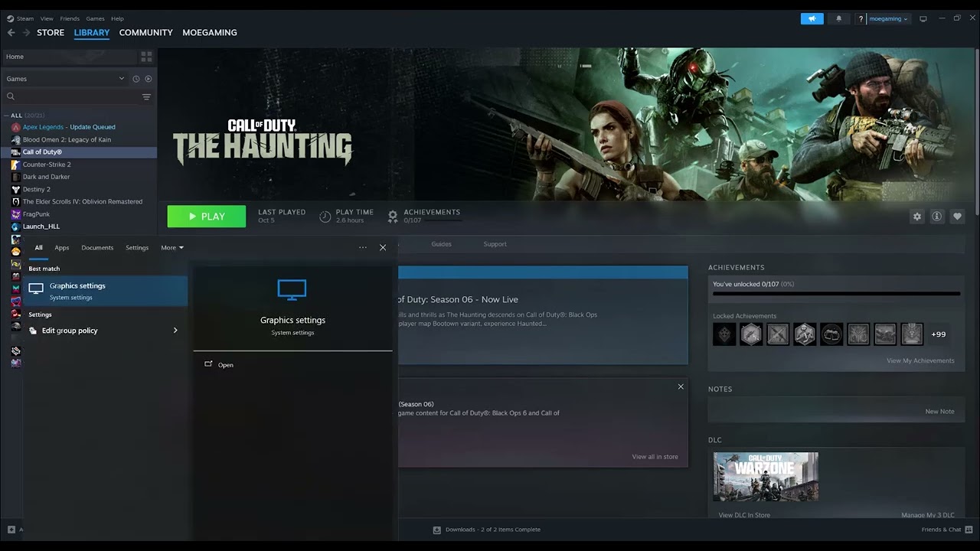The height and width of the screenshot is (551, 980).
Task: Dismiss the Season 06 content card
Action: 681,386
